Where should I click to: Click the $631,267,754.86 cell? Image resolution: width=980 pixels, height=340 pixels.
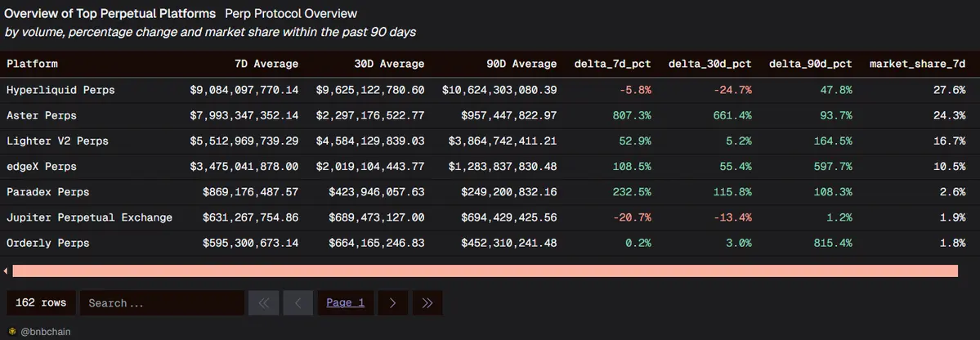pyautogui.click(x=251, y=217)
